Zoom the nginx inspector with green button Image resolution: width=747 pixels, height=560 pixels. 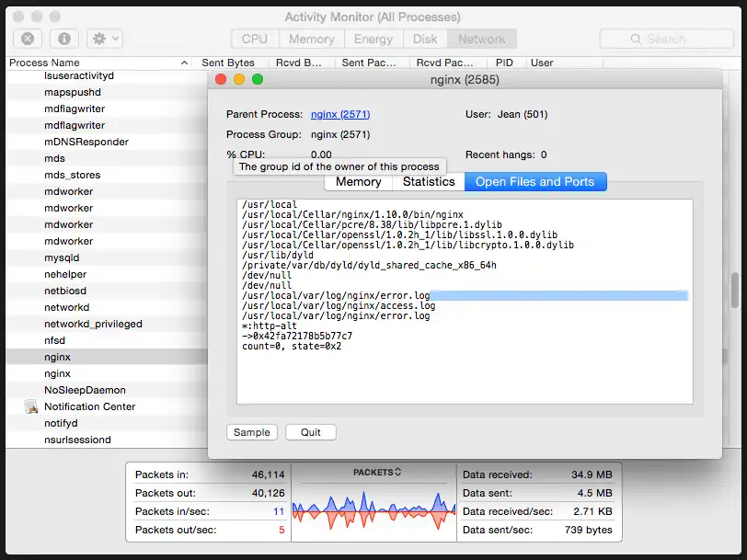(x=258, y=79)
